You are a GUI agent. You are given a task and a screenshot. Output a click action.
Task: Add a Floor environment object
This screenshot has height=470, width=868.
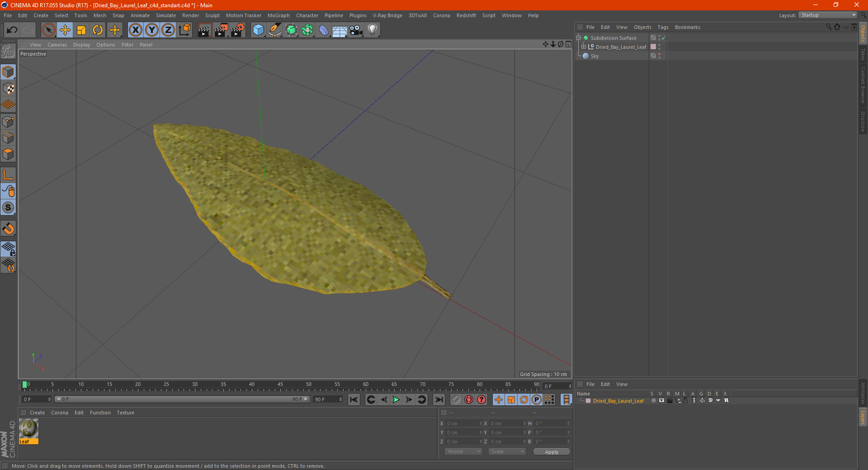click(x=340, y=30)
